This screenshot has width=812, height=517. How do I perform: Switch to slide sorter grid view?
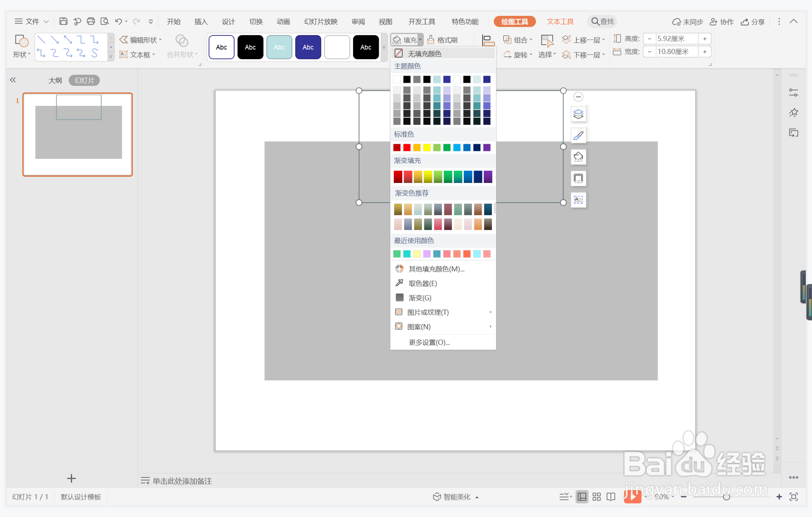point(597,497)
